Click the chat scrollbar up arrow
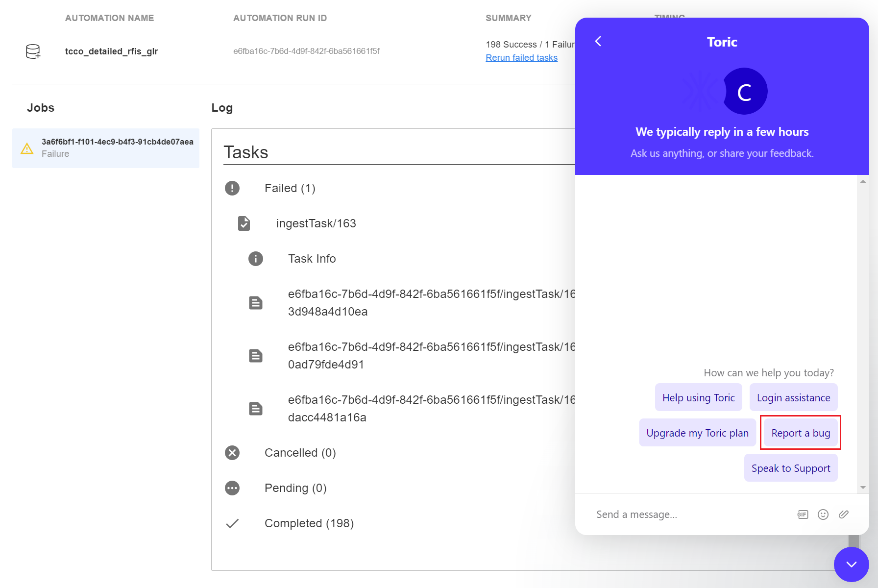The width and height of the screenshot is (878, 588). point(863,181)
